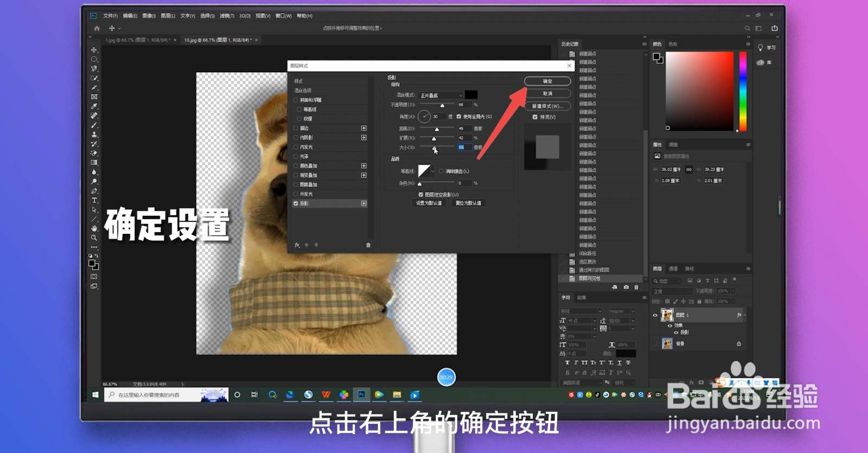Toggle 使用全局光 checkbox
The image size is (868, 453).
(x=459, y=117)
